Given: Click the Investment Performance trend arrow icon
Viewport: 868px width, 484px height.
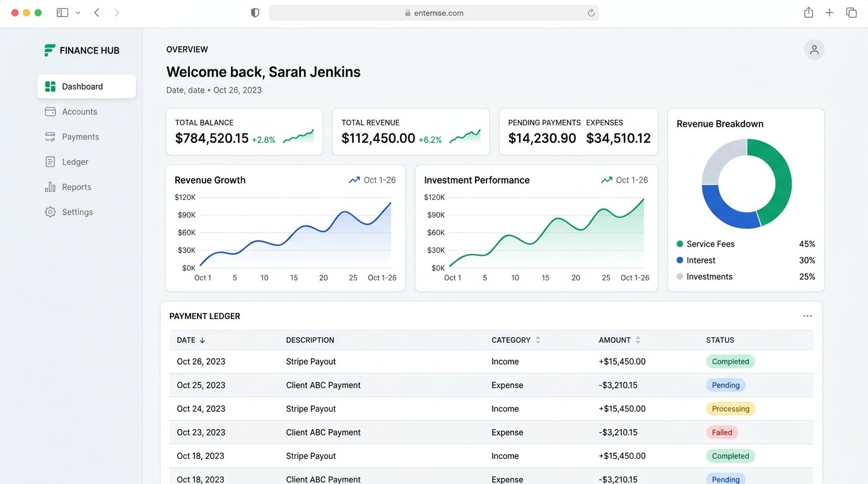Looking at the screenshot, I should tap(607, 180).
